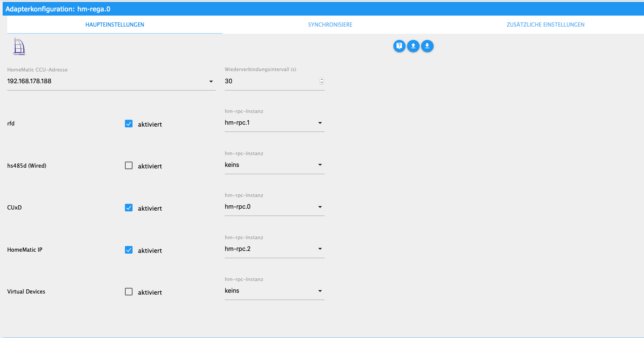
Task: Click the download configuration icon button
Action: (x=427, y=46)
